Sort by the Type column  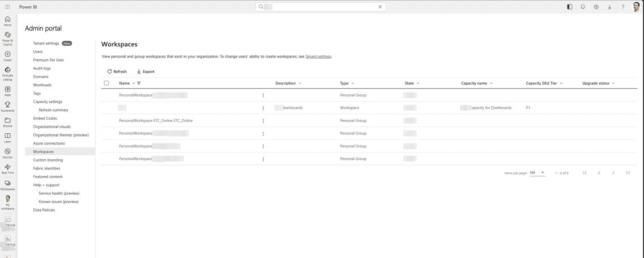[x=347, y=83]
